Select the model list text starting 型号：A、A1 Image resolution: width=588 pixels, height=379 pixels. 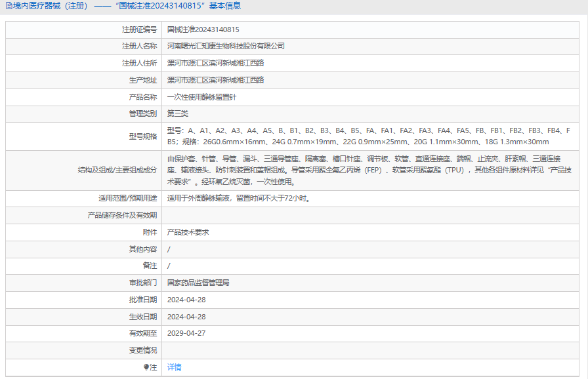tap(369, 136)
